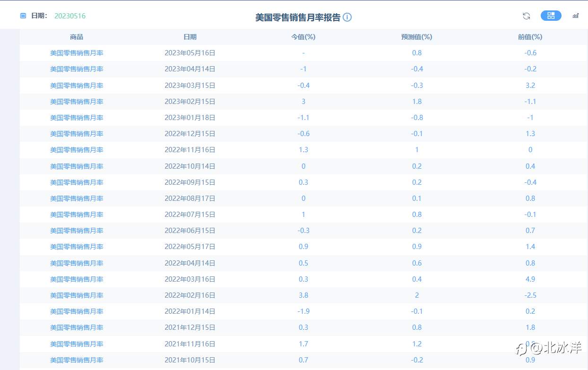This screenshot has width=588, height=370.
Task: Click the 预测值(%) column header
Action: 417,37
